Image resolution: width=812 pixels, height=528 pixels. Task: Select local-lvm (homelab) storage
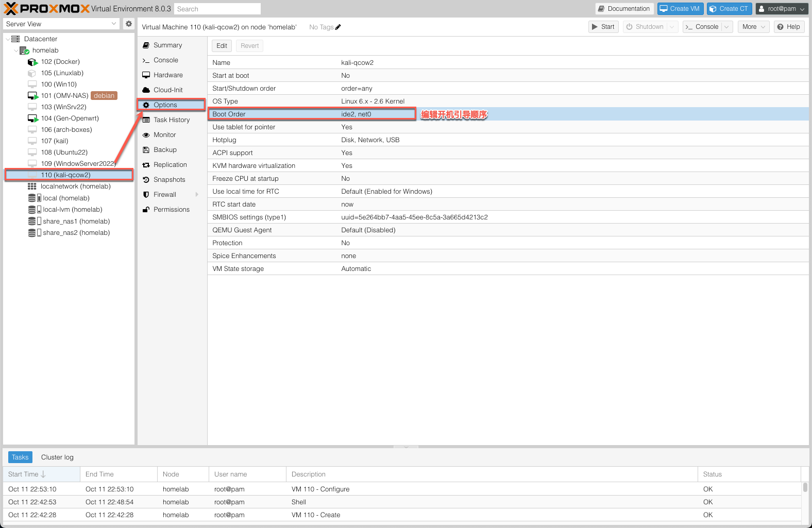pos(69,210)
